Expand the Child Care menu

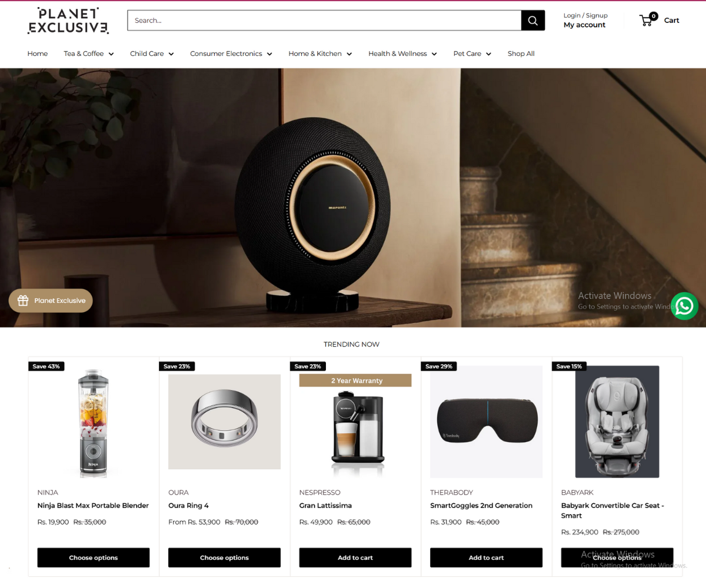coord(152,54)
